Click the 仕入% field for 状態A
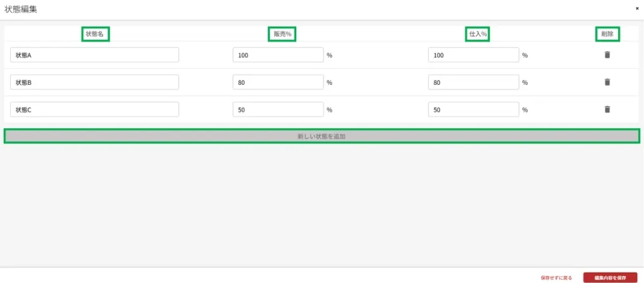The image size is (644, 283). pyautogui.click(x=473, y=55)
